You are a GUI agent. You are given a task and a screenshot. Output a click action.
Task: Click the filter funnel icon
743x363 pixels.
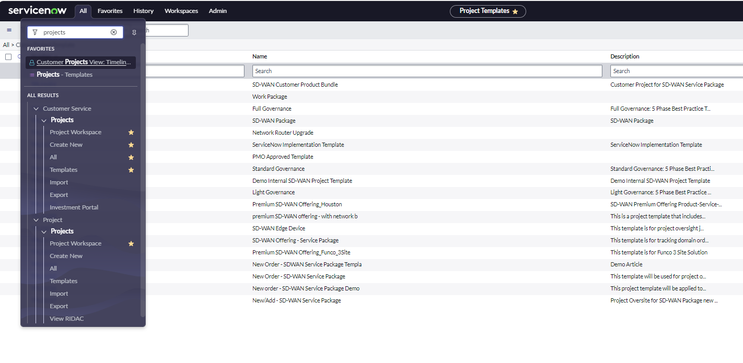tap(35, 32)
